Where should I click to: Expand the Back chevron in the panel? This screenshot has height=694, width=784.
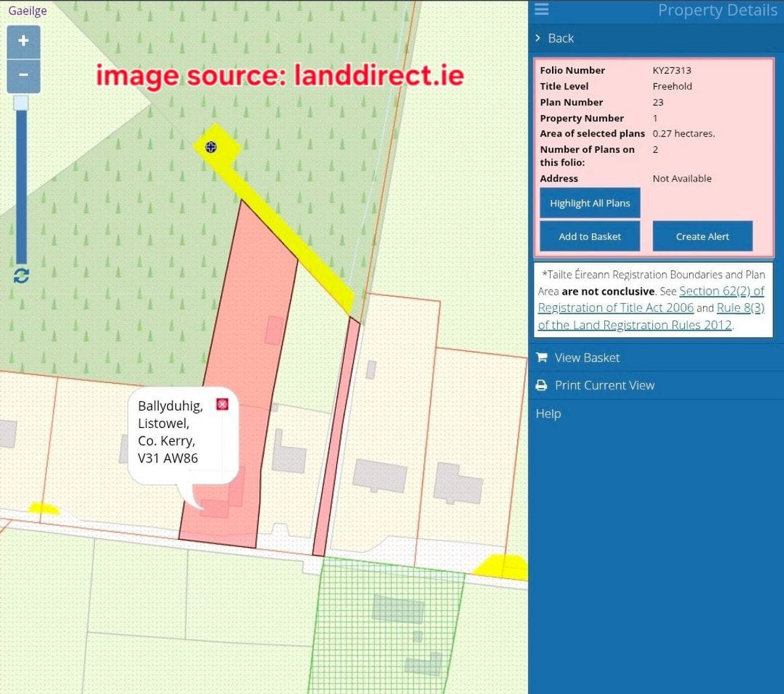coord(538,38)
